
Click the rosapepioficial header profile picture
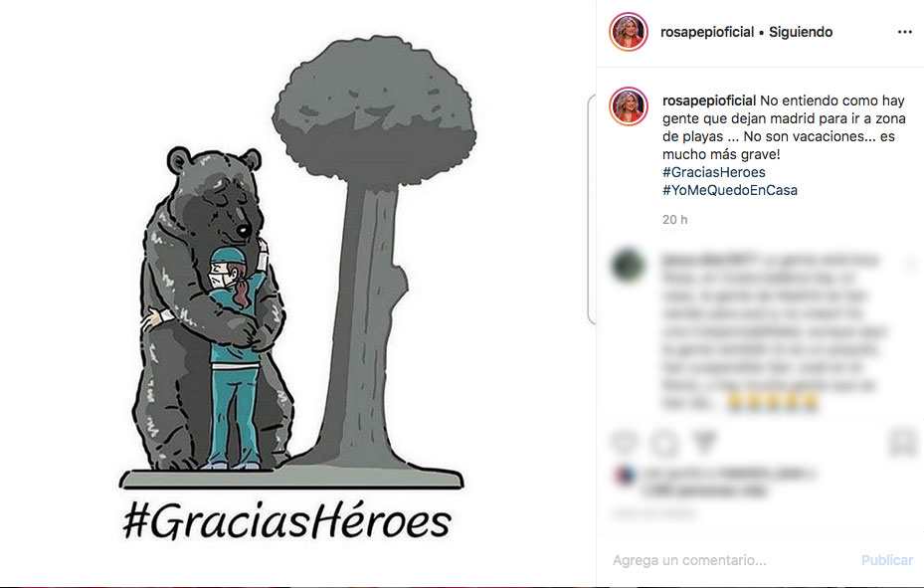(629, 31)
